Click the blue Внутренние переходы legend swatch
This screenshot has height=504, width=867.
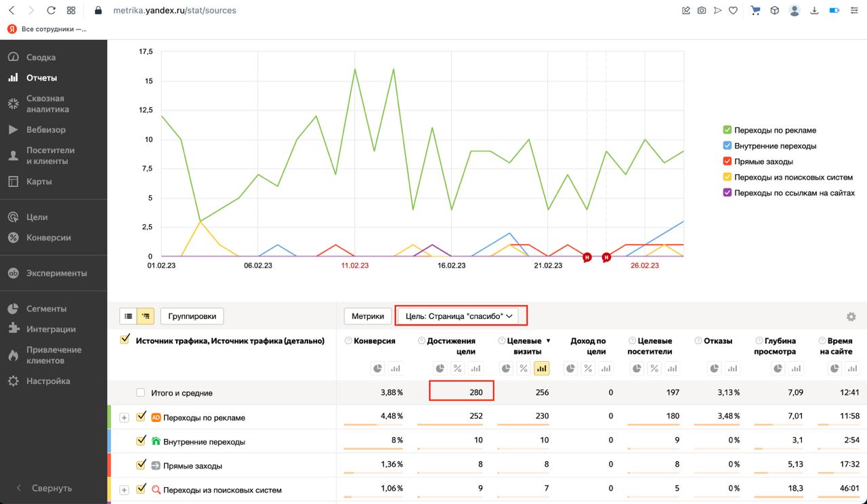(x=727, y=146)
